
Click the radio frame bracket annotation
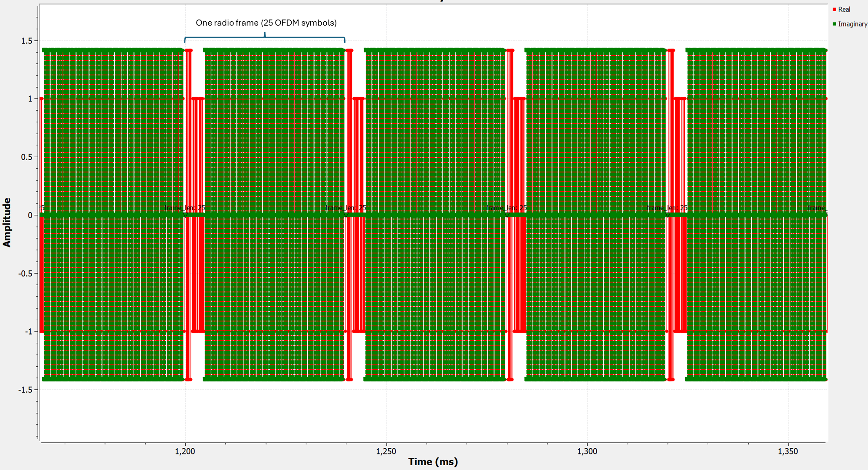coord(265,38)
